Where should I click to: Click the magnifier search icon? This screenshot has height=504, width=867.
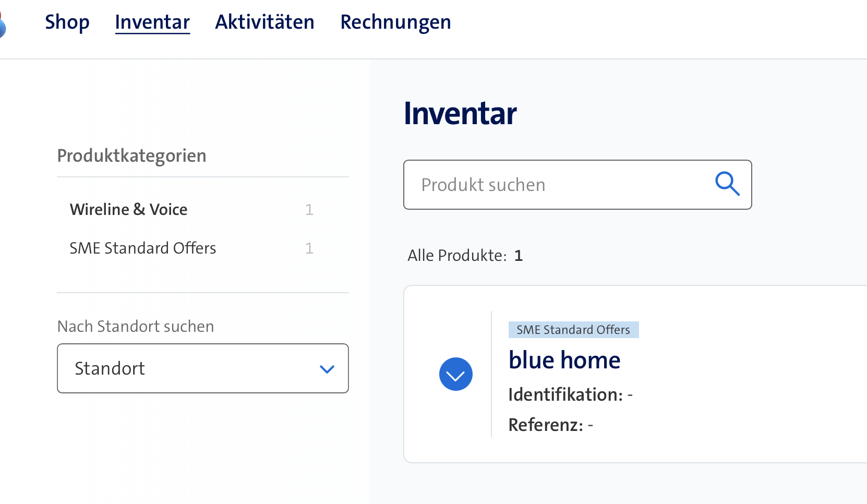(727, 184)
